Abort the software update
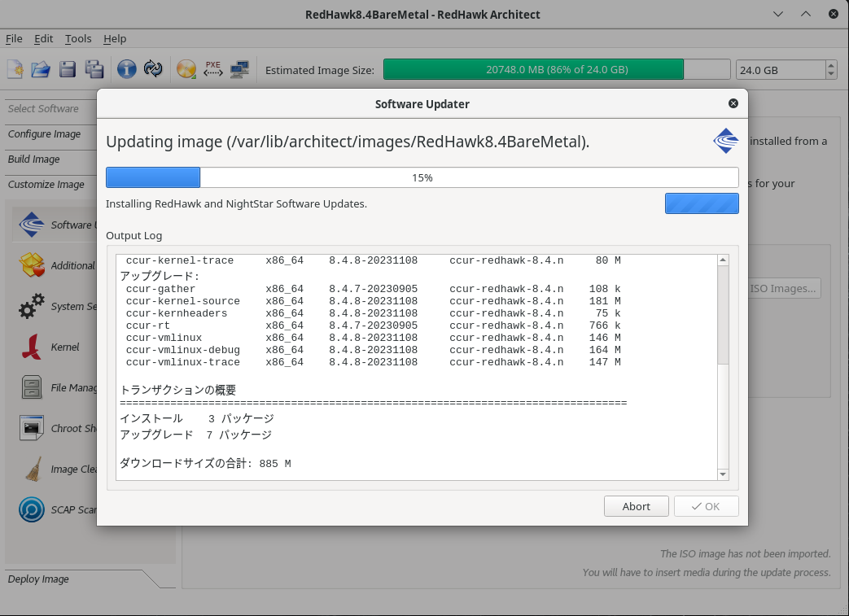The height and width of the screenshot is (616, 849). (637, 506)
